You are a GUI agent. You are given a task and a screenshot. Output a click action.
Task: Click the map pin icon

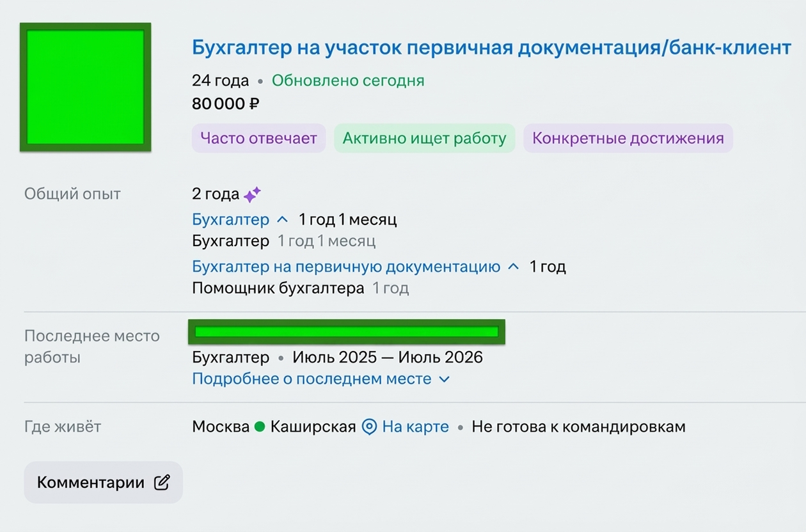[x=369, y=426]
